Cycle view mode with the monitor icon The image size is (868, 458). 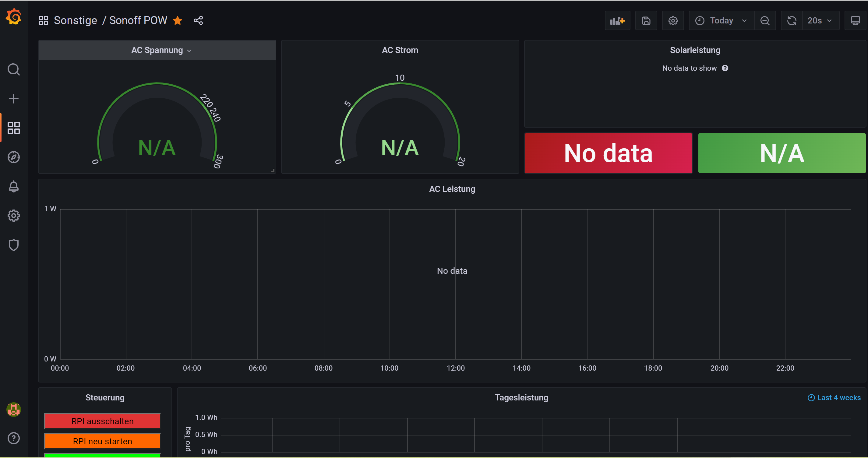(x=855, y=21)
